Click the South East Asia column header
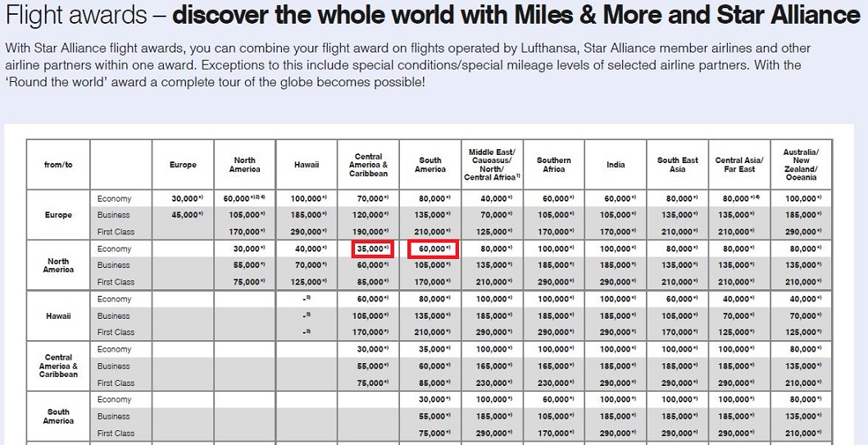 point(678,165)
